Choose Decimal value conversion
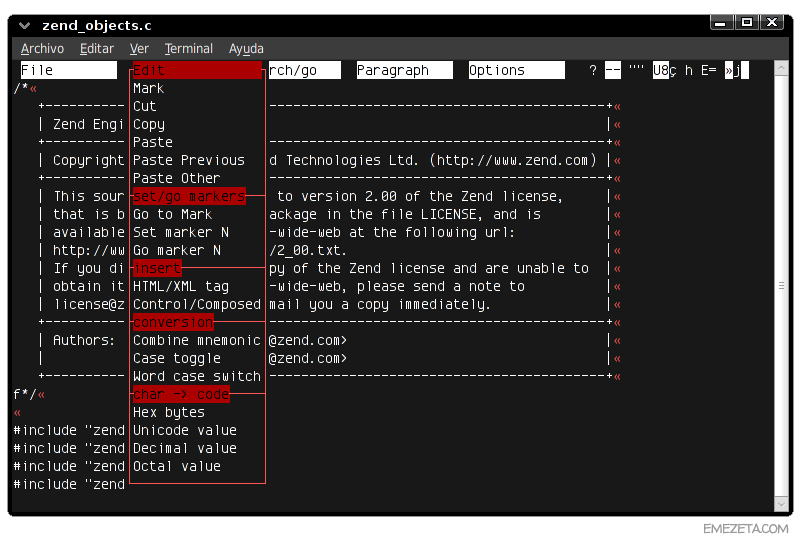 pos(185,448)
